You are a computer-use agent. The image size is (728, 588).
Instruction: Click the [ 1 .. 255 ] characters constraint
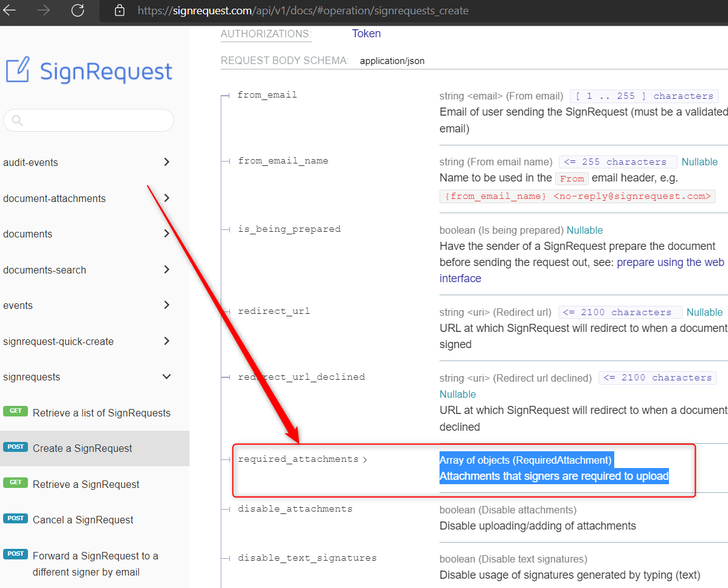[644, 96]
